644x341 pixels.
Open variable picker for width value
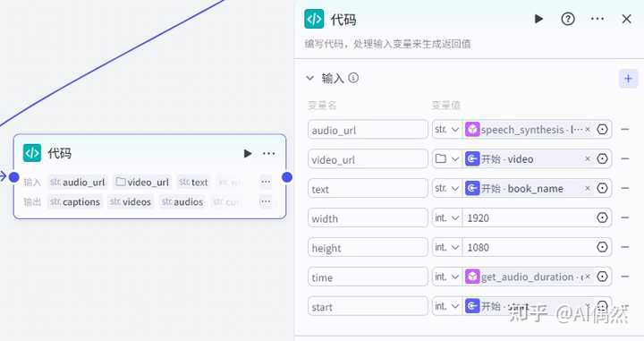coord(602,217)
